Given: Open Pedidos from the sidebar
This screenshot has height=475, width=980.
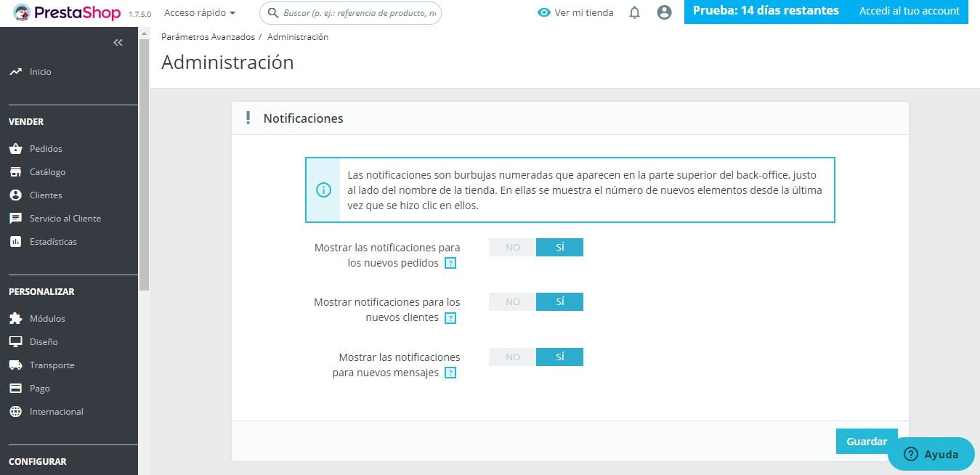Looking at the screenshot, I should [46, 148].
